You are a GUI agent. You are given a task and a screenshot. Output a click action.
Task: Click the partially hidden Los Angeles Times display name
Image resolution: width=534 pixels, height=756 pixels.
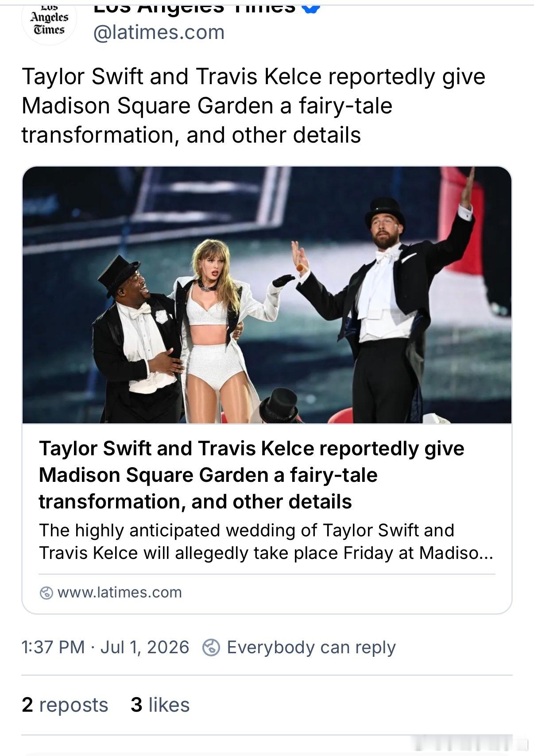click(194, 7)
